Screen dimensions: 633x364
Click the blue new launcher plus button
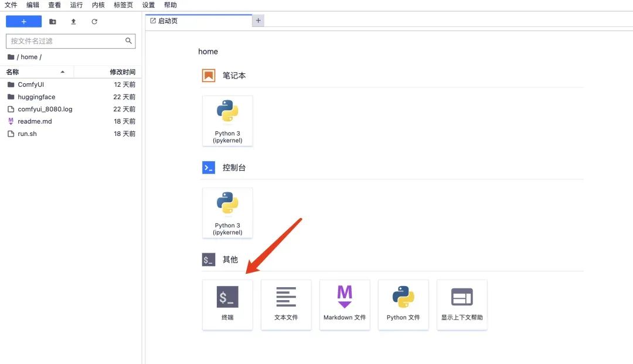tap(23, 22)
